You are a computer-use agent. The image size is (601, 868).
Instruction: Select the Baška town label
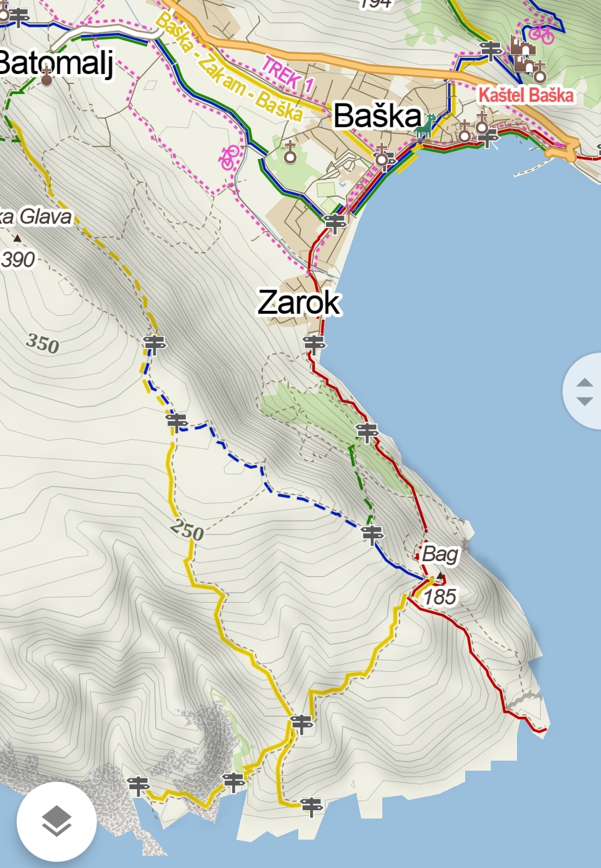click(x=378, y=116)
